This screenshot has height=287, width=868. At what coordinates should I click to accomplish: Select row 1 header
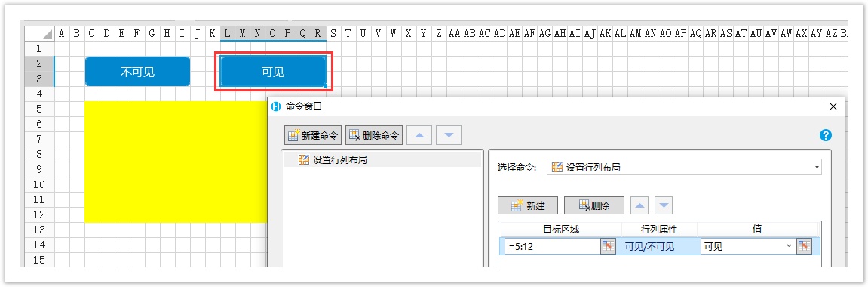point(39,49)
